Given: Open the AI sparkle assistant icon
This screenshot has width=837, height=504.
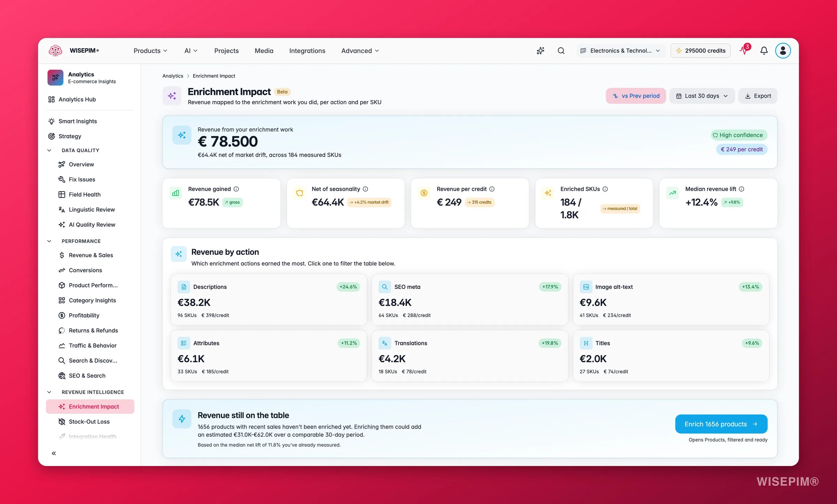Looking at the screenshot, I should click(x=541, y=51).
